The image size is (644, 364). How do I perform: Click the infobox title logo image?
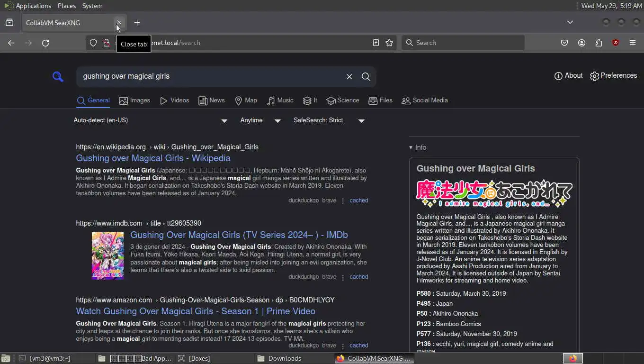click(x=494, y=193)
